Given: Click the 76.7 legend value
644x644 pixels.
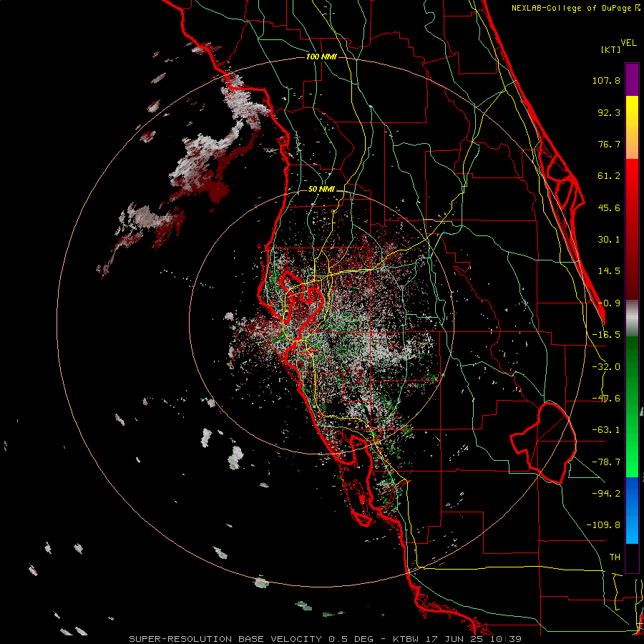Looking at the screenshot, I should tap(609, 144).
